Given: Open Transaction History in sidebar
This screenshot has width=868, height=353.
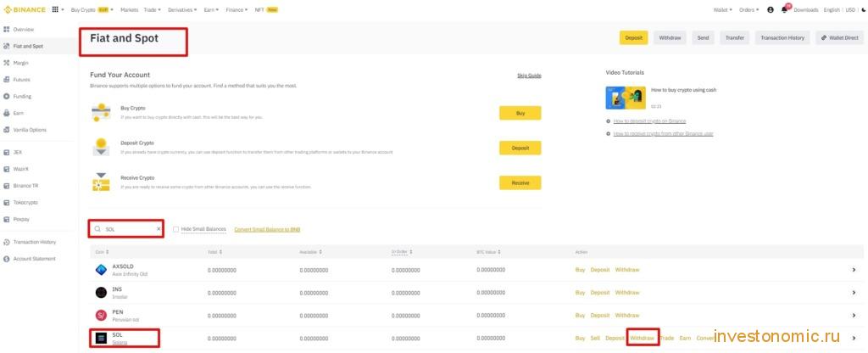Looking at the screenshot, I should [34, 242].
